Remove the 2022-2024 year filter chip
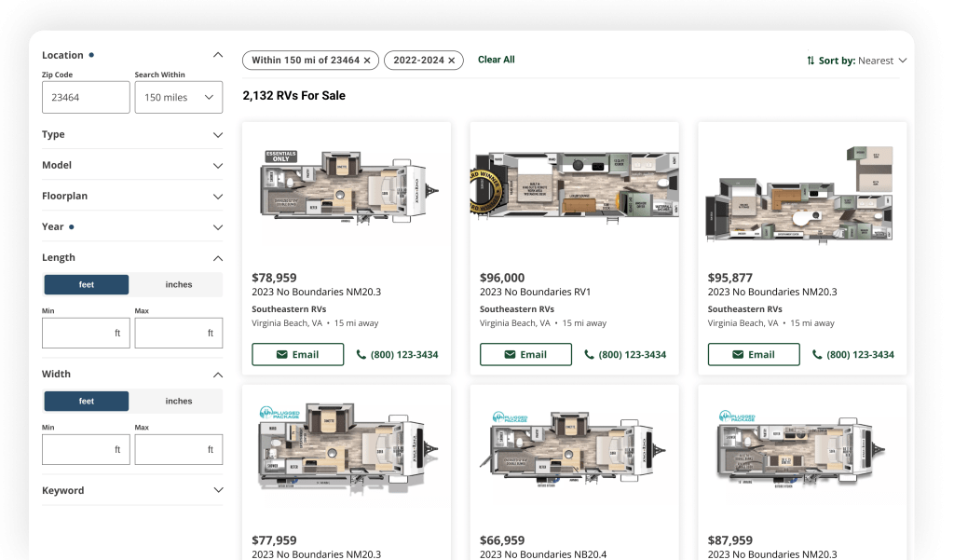The height and width of the screenshot is (560, 954). click(452, 61)
